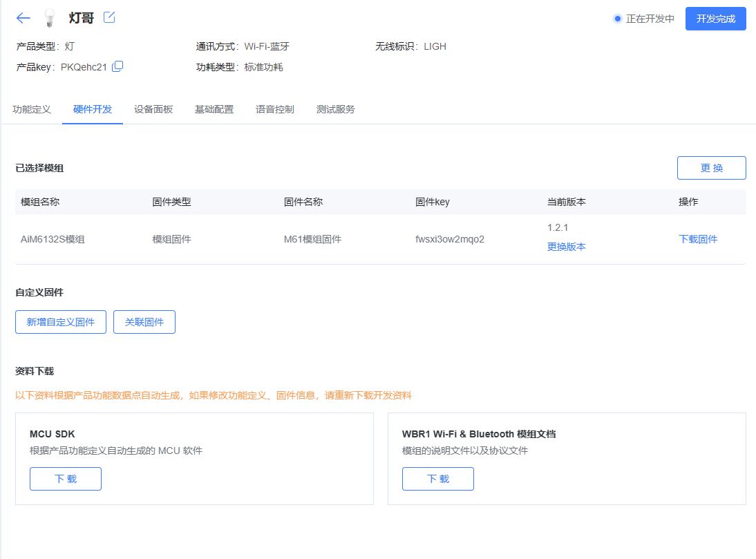Click the 当前版本 column header
This screenshot has height=559, width=756.
tap(567, 202)
